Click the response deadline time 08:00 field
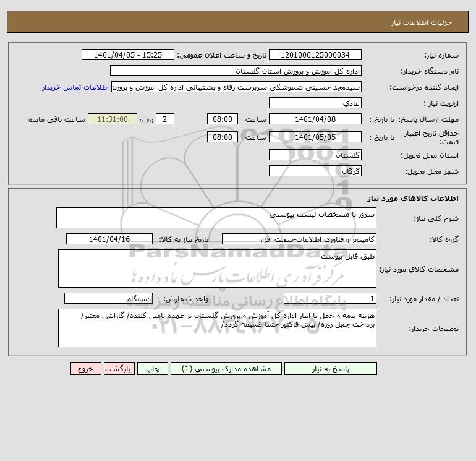 click(223, 119)
